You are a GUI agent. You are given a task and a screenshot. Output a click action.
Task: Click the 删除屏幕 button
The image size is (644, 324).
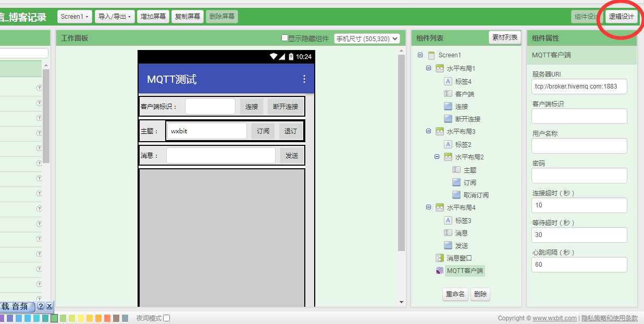click(222, 17)
